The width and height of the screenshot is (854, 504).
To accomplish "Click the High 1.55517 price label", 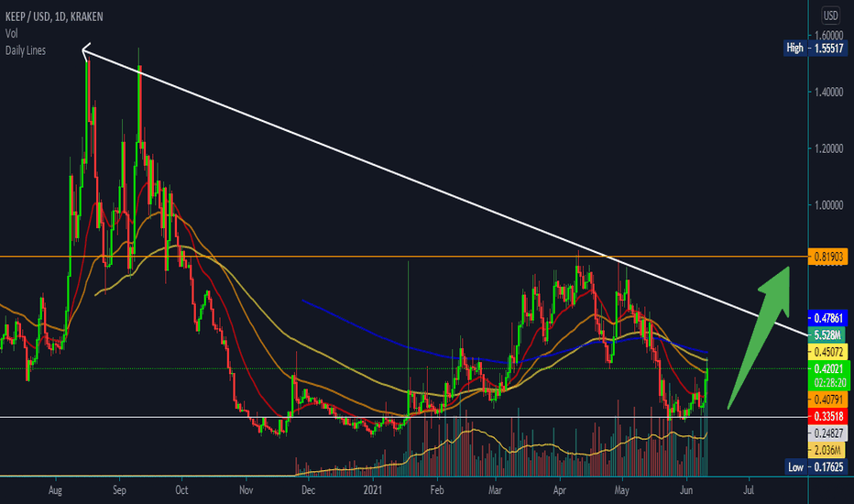I will pos(816,48).
